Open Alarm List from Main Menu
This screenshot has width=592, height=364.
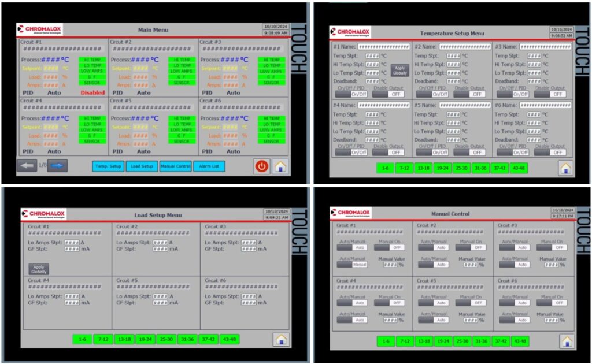tap(209, 166)
